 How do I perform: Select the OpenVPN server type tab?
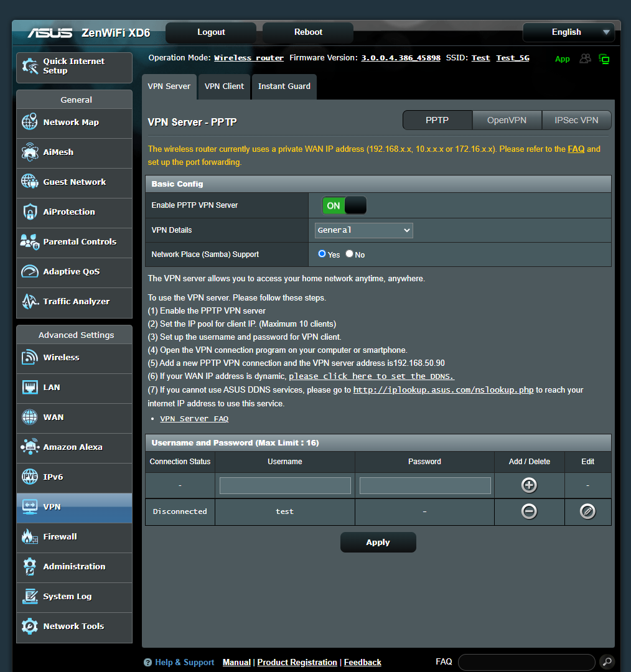pyautogui.click(x=507, y=121)
